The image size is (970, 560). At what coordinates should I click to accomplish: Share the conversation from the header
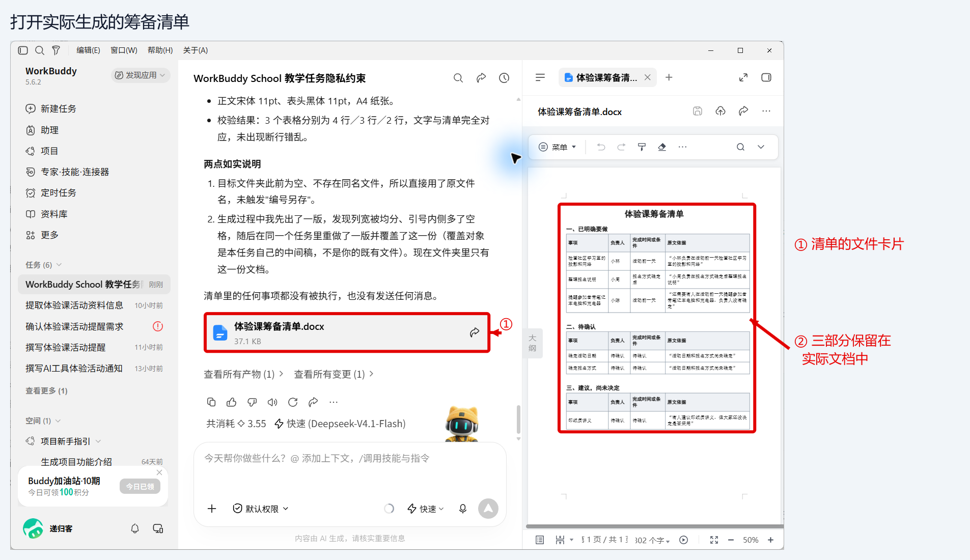click(481, 78)
